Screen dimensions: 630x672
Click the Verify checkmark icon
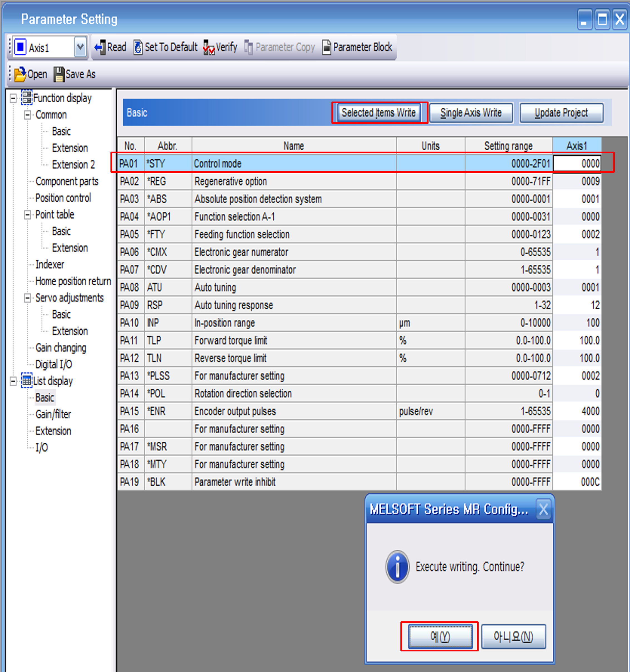[209, 47]
